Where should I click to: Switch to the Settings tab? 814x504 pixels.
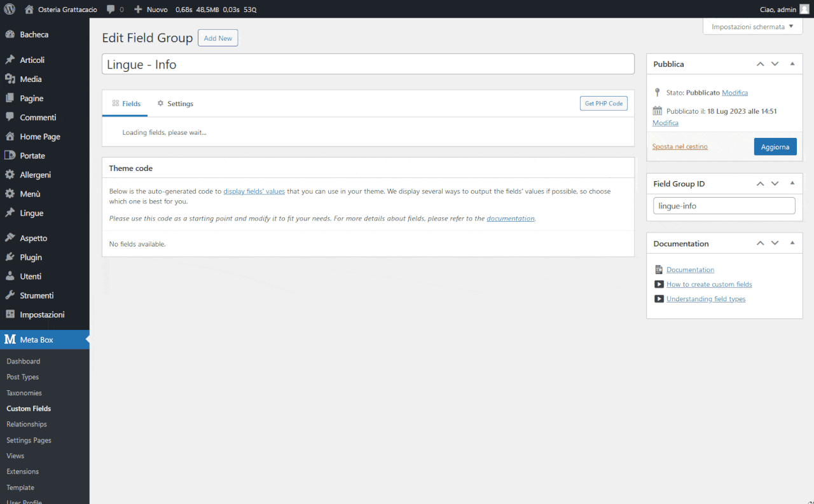coord(175,104)
